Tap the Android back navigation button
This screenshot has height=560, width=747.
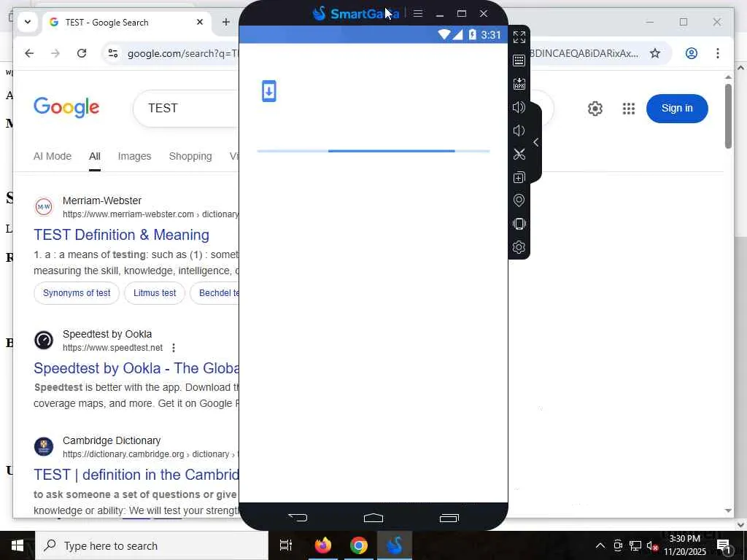coord(298,517)
